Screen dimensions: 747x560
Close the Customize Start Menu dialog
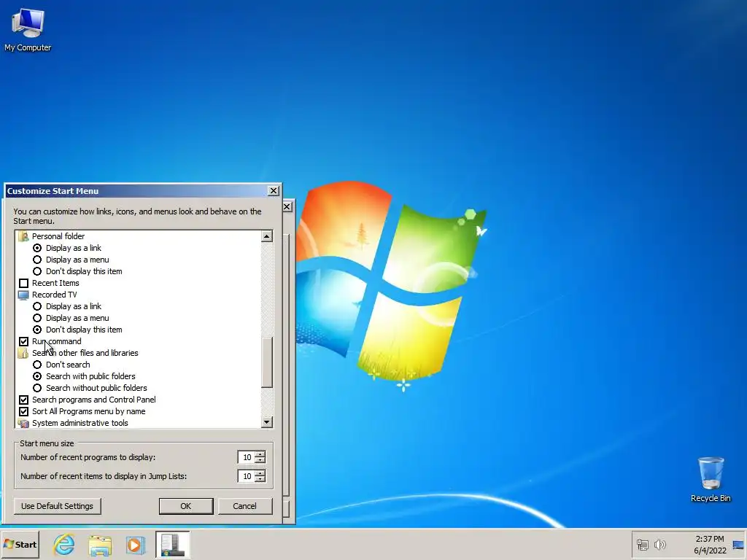(274, 191)
